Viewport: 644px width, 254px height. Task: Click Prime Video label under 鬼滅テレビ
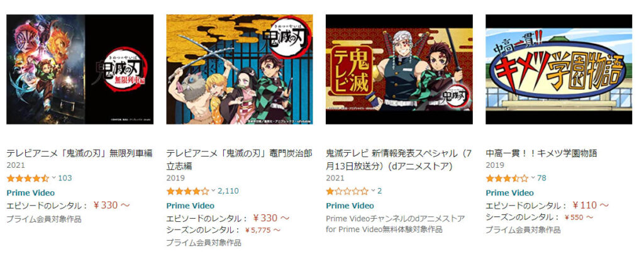(x=350, y=206)
